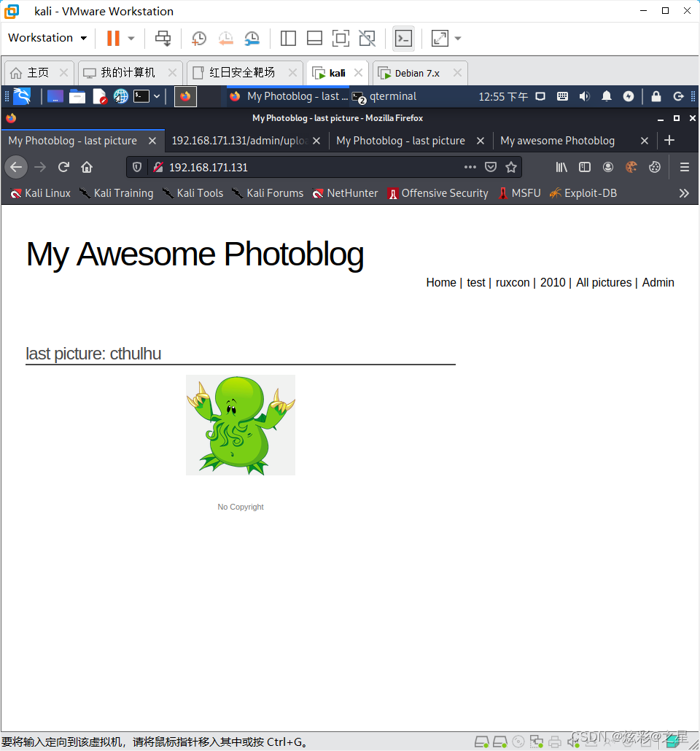Open the test category link
The height and width of the screenshot is (751, 700).
pos(475,283)
